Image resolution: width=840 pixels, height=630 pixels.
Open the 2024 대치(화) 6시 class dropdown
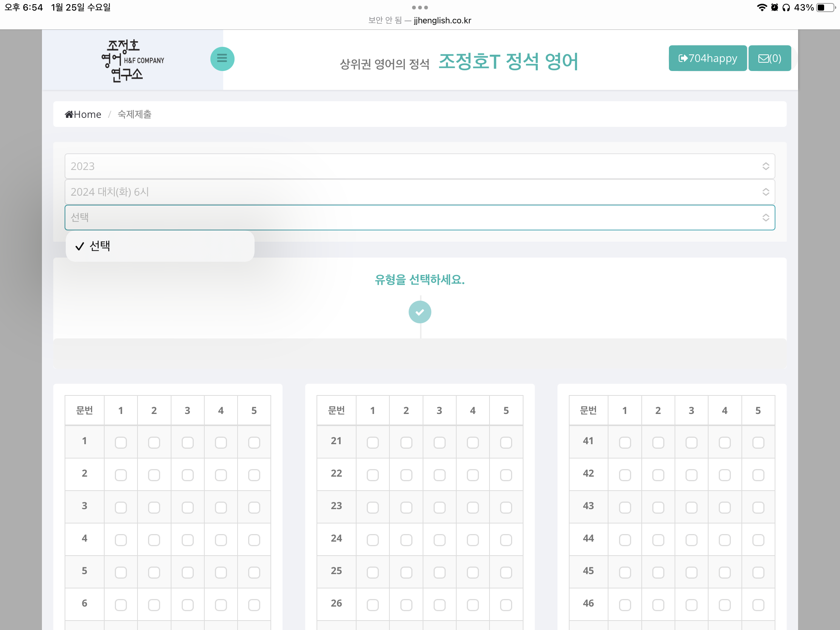coord(420,192)
